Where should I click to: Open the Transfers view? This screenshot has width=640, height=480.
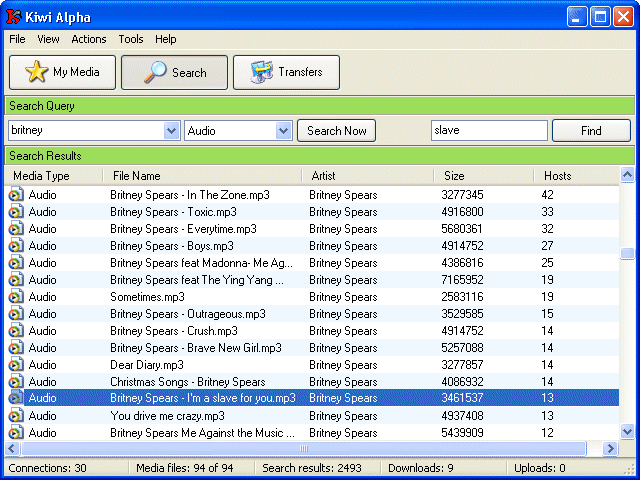click(287, 72)
